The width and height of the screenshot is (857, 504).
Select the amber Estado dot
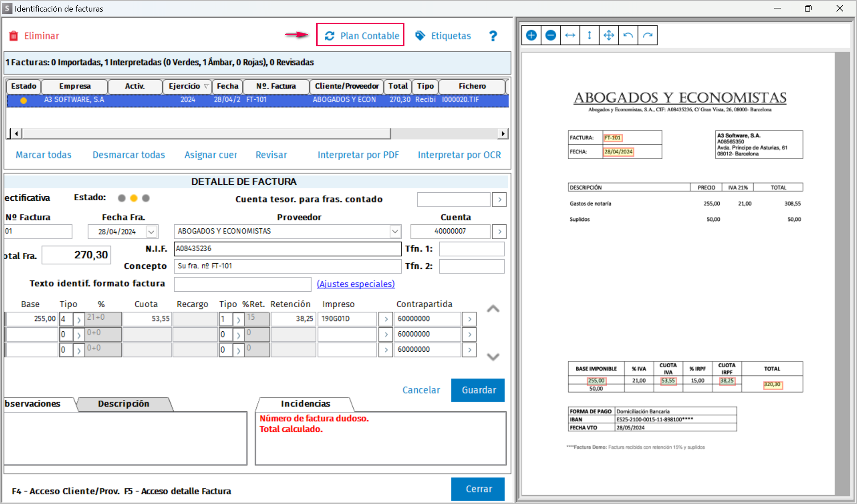[x=134, y=198]
